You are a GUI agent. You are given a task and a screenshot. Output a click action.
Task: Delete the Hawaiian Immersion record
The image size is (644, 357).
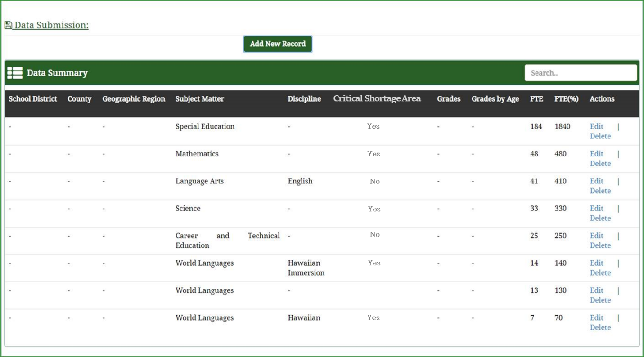600,273
